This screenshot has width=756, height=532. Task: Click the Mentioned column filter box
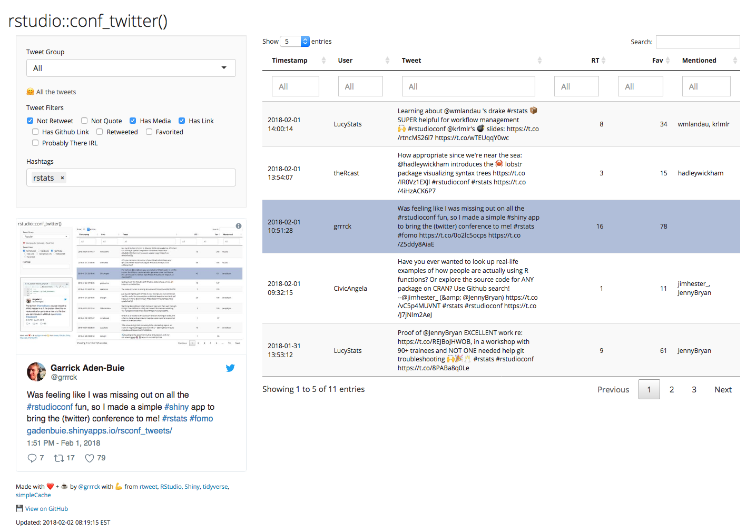click(706, 86)
